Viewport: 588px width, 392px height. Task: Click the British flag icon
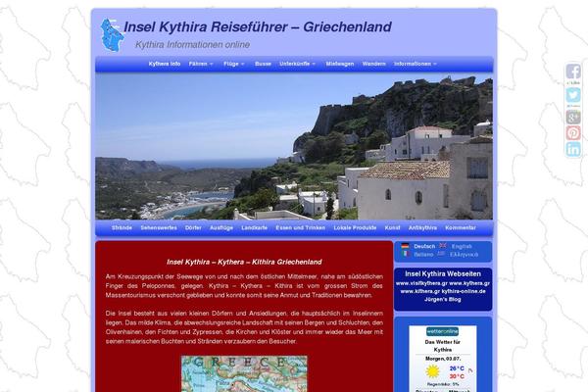pyautogui.click(x=443, y=246)
